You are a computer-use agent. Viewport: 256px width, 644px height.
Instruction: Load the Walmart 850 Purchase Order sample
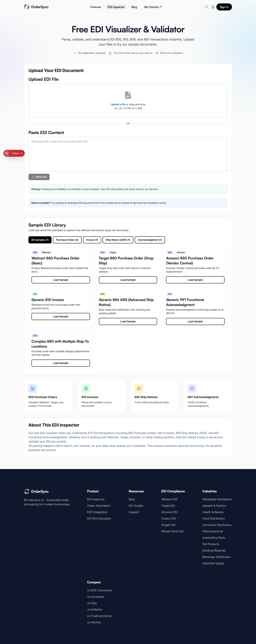(x=61, y=280)
